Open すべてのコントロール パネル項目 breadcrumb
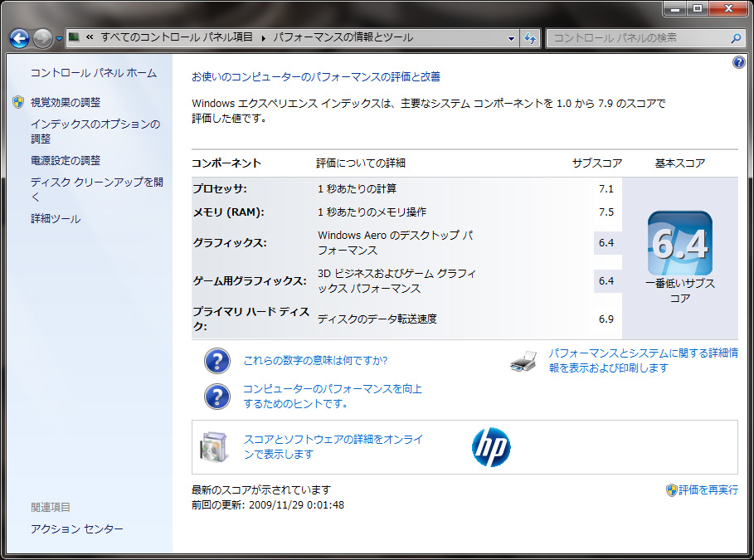This screenshot has width=754, height=560. 177,37
